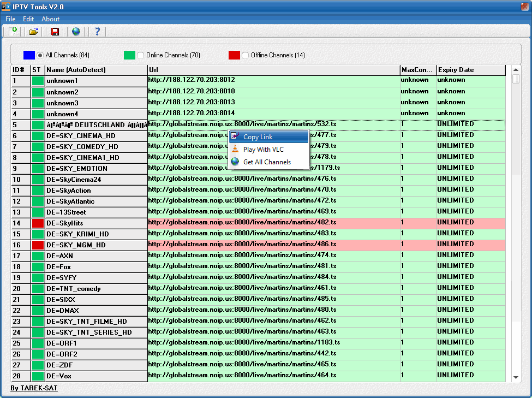This screenshot has width=532, height=398.
Task: Click the open folder toolbar icon
Action: point(34,32)
